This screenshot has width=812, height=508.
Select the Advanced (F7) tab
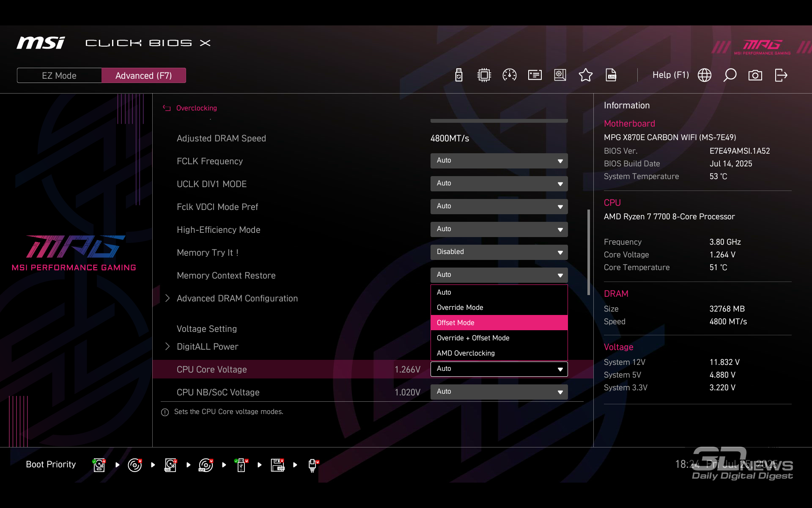pos(144,75)
